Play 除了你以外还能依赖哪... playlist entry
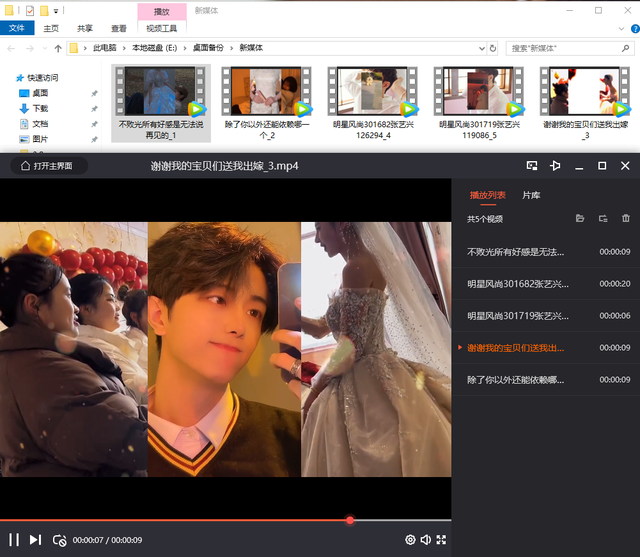Image resolution: width=640 pixels, height=557 pixels. click(x=546, y=379)
